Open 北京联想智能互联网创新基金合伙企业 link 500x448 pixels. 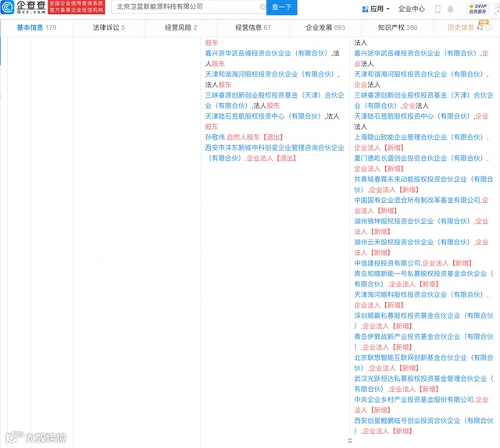(x=423, y=363)
